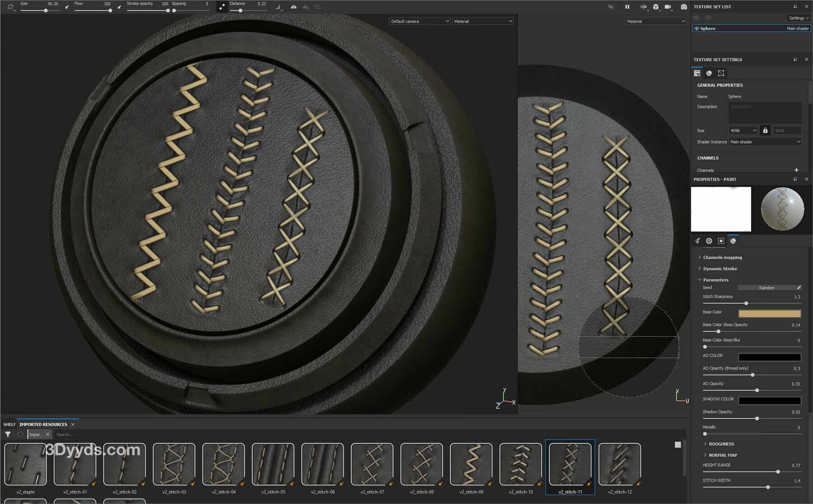Expand the Channels mapping section
Image resolution: width=813 pixels, height=504 pixels.
click(x=722, y=257)
